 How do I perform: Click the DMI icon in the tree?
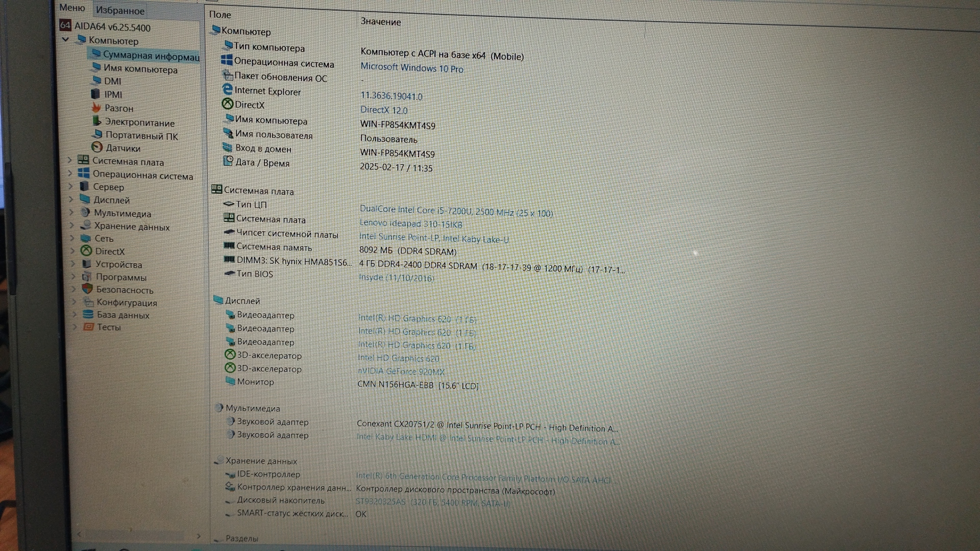tap(96, 80)
